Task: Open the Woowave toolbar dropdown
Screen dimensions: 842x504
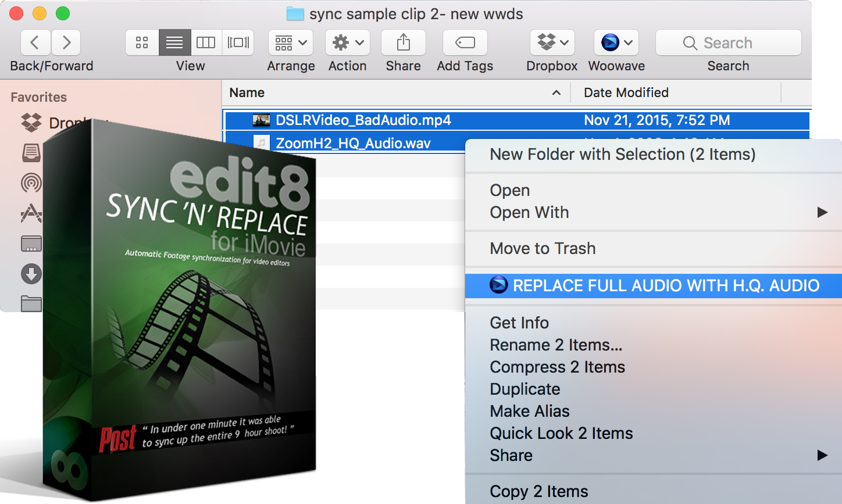Action: pyautogui.click(x=616, y=42)
